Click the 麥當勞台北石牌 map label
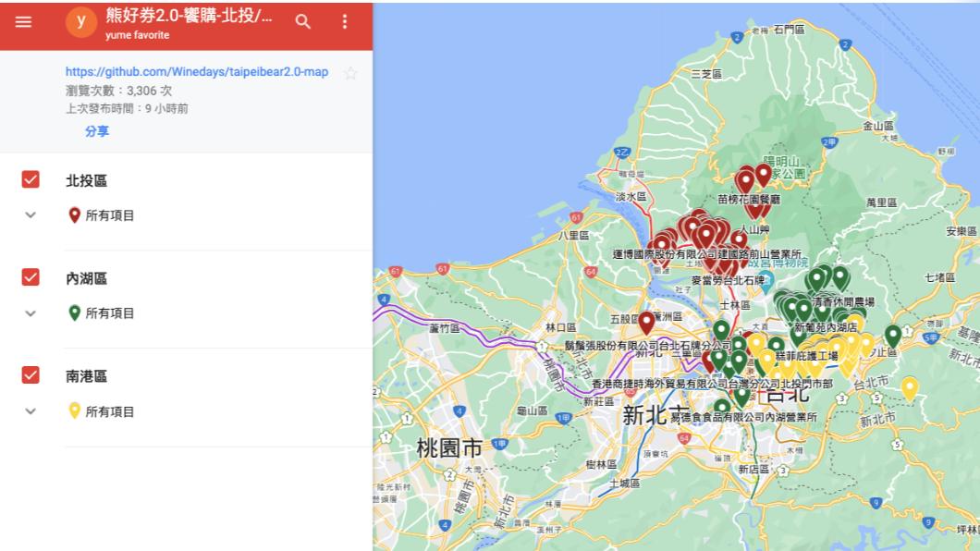The height and width of the screenshot is (551, 980). [728, 280]
